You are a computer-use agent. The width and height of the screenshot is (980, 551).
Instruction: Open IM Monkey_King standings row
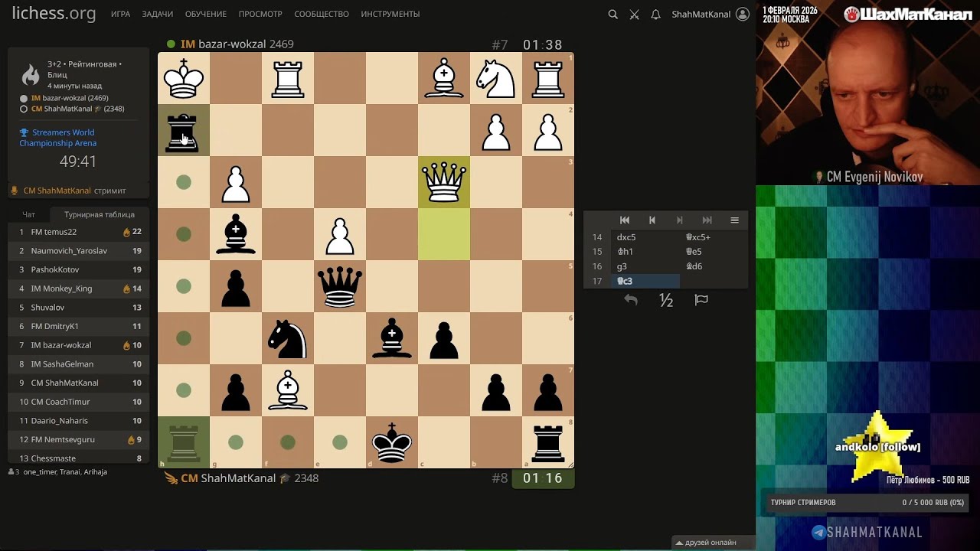pos(80,289)
